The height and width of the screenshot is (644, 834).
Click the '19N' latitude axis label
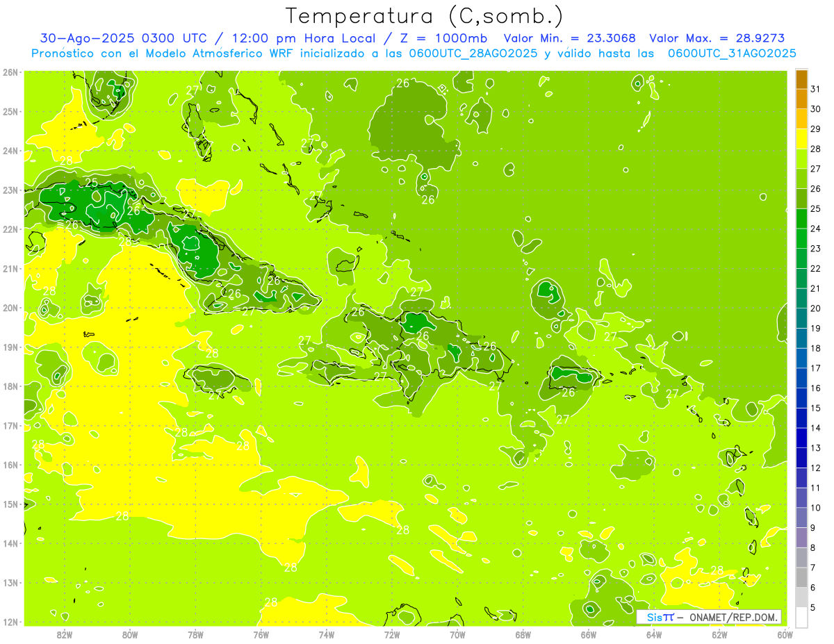click(10, 347)
